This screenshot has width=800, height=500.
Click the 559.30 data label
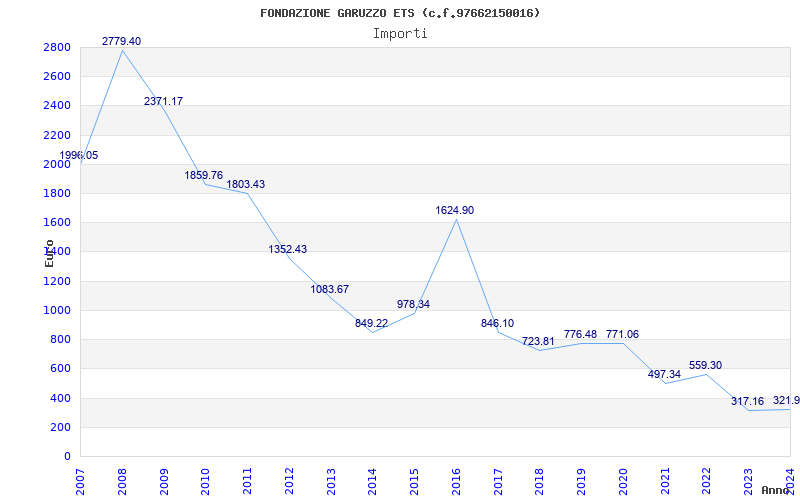(706, 365)
